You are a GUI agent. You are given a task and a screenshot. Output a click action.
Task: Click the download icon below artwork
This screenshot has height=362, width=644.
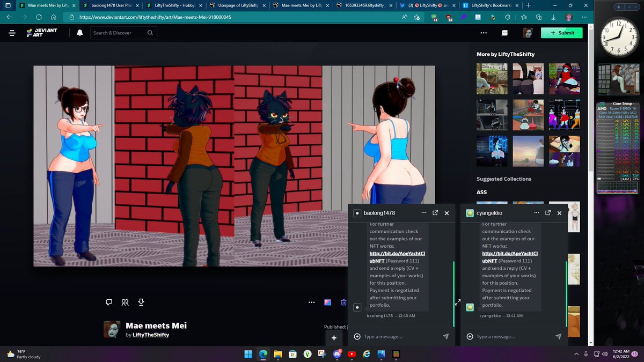pos(141,302)
